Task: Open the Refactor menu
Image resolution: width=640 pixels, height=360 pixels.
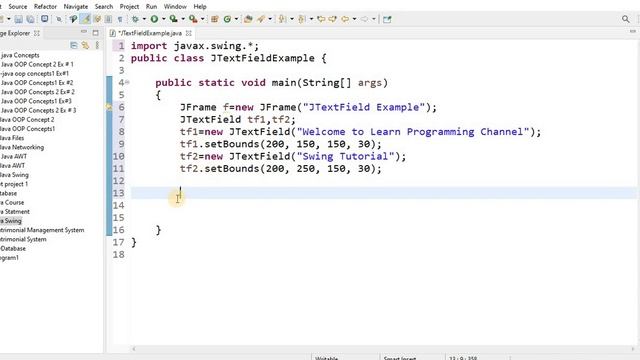Action: (45, 7)
